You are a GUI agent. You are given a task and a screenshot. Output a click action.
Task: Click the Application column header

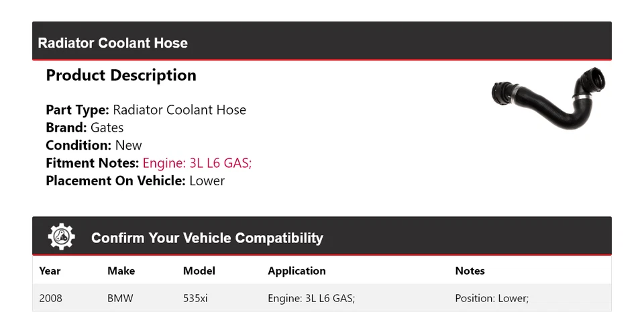(297, 271)
